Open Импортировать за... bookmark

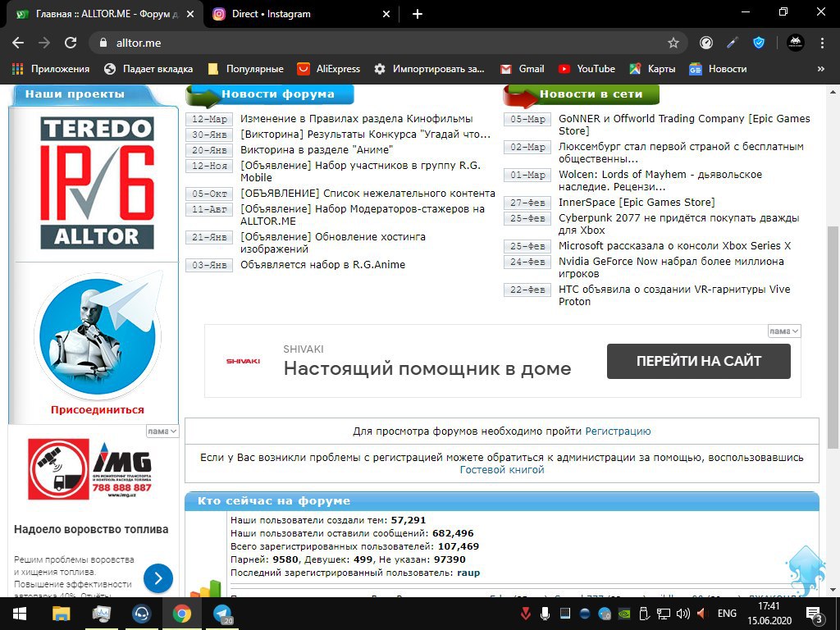(429, 69)
